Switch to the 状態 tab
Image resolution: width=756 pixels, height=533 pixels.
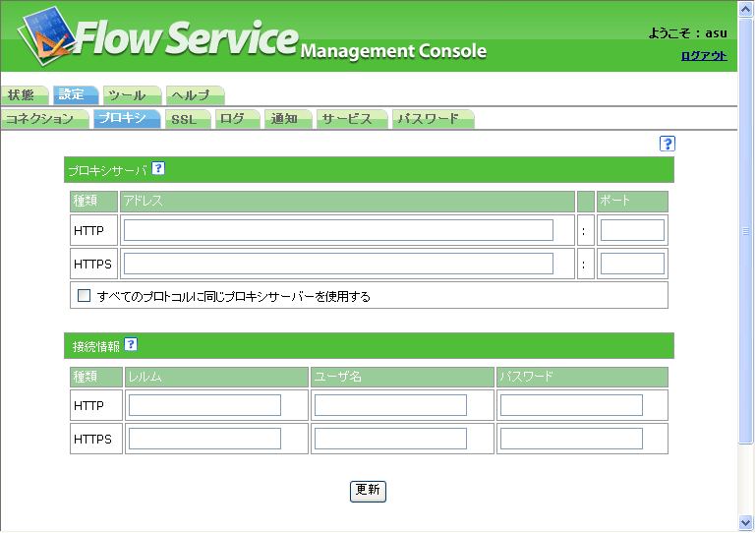point(22,95)
